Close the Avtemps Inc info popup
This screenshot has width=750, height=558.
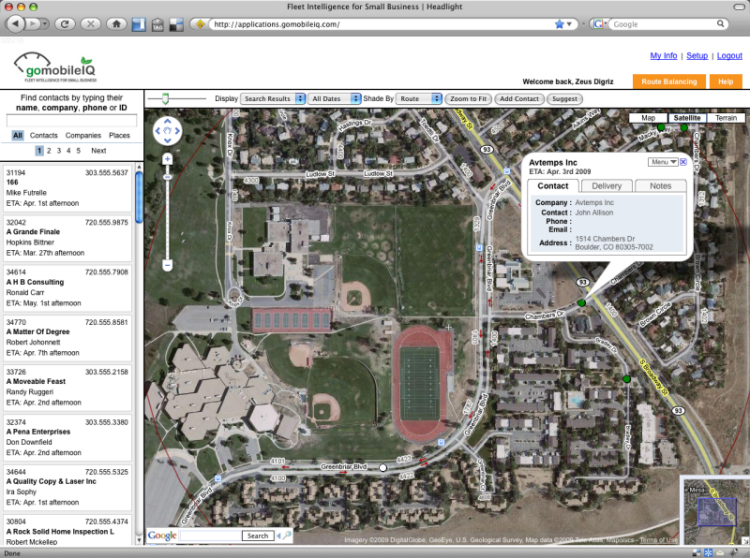click(683, 161)
